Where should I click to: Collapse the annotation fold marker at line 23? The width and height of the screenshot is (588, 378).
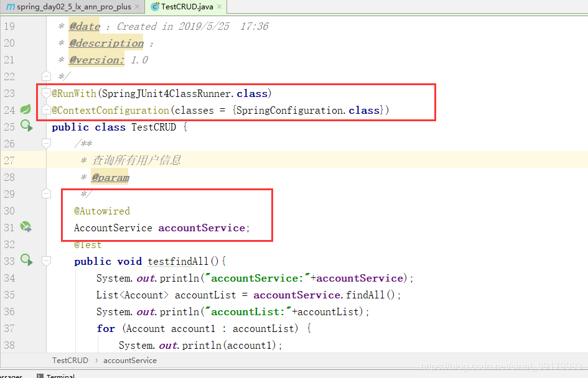pyautogui.click(x=46, y=93)
